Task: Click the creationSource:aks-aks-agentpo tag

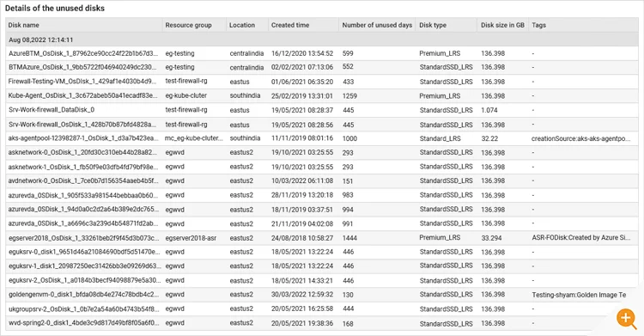Action: 580,138
